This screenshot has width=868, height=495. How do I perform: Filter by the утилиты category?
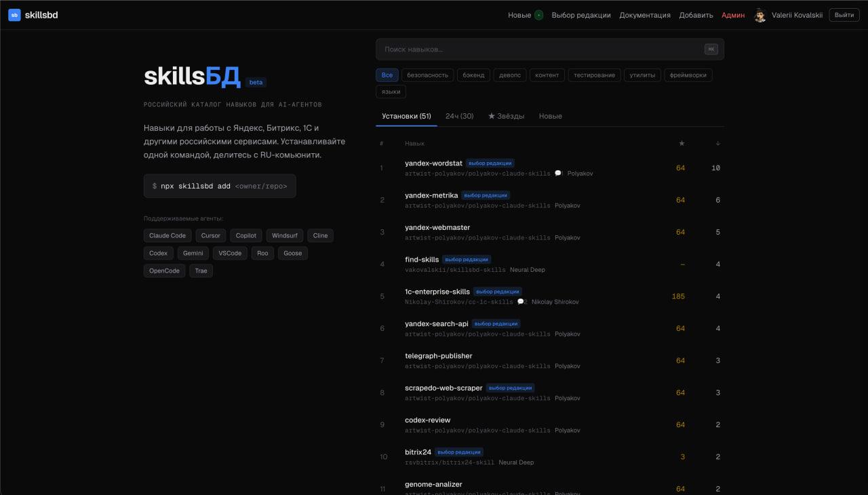pos(642,75)
